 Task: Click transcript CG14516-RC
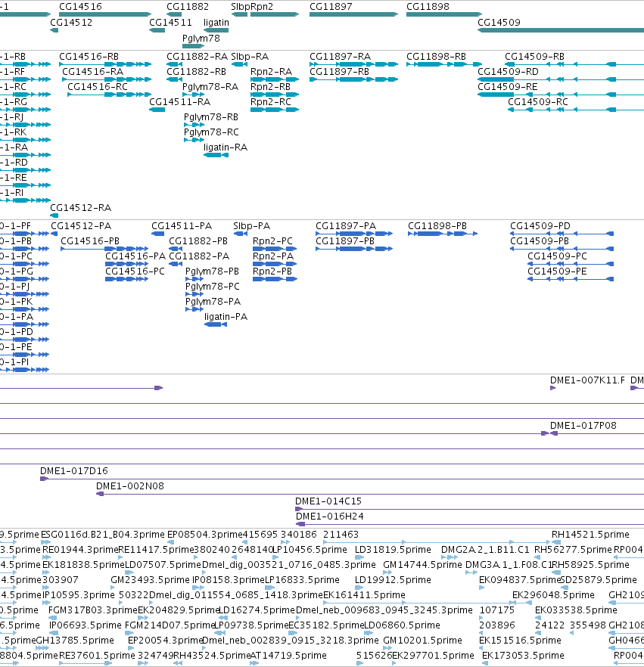pyautogui.click(x=98, y=87)
